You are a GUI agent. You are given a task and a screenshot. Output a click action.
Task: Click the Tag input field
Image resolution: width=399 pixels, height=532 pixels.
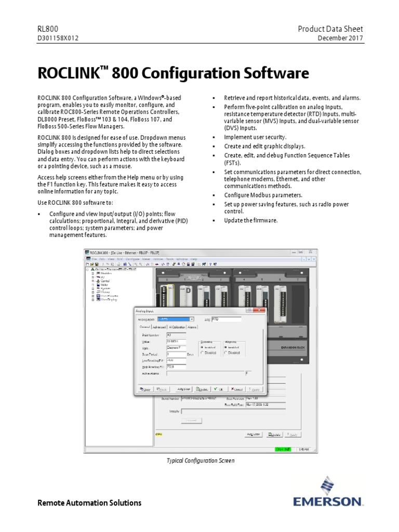[227, 320]
